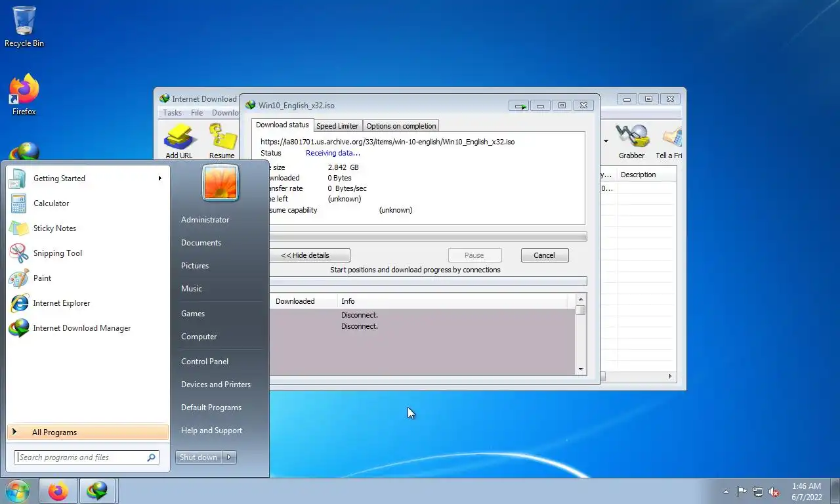Screen dimensions: 840x504
Task: Open the IDM toolbar dropdown arrow beside Grabber
Action: point(606,141)
